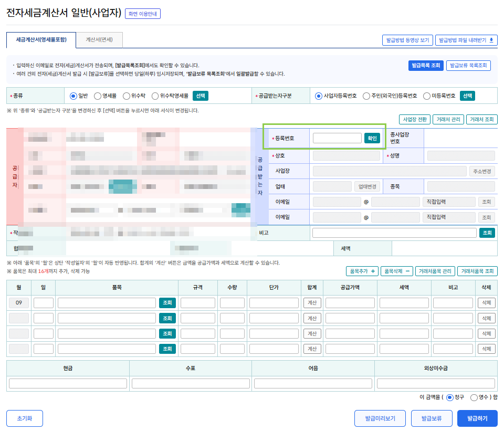
Task: Open 거래처 관리
Action: click(448, 120)
